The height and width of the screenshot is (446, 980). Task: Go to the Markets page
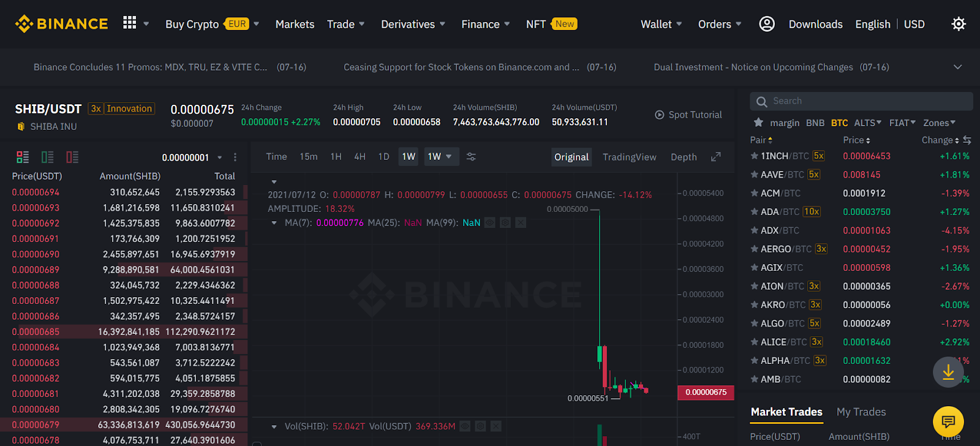coord(295,24)
